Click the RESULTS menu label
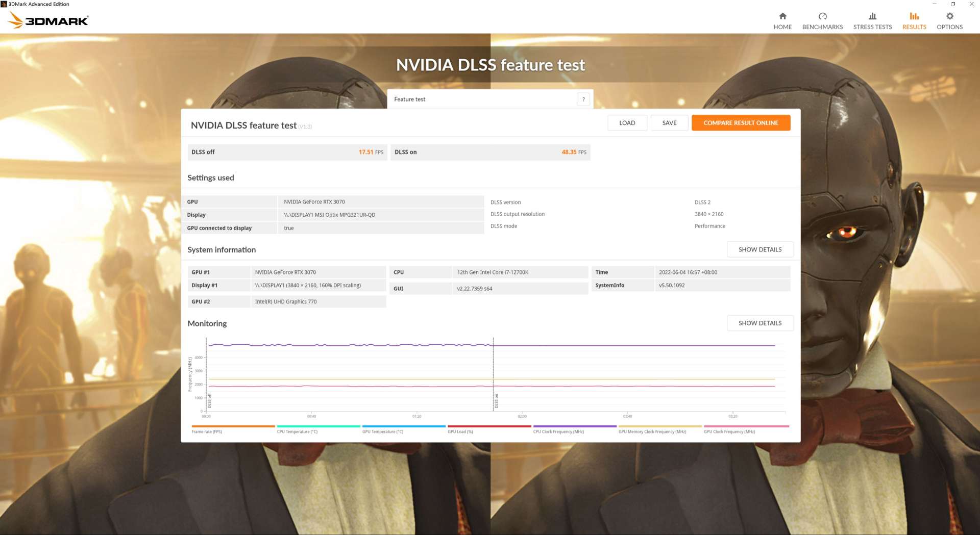Screen dimensions: 980x535 click(x=914, y=27)
